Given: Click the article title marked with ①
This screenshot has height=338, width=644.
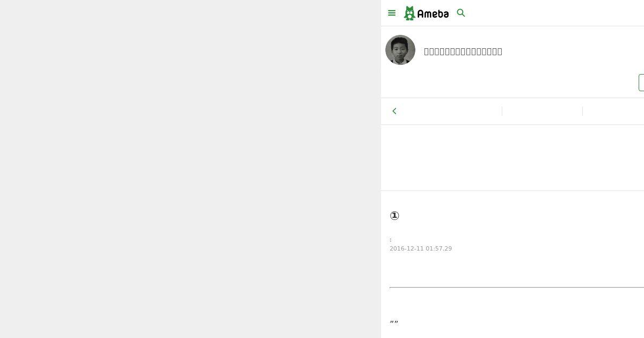Looking at the screenshot, I should pos(394,216).
